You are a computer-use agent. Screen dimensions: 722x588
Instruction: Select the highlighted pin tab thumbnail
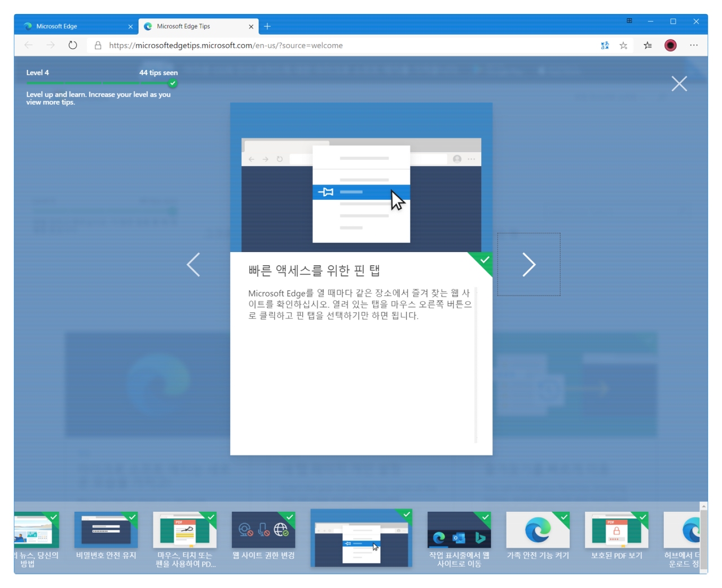pyautogui.click(x=361, y=538)
